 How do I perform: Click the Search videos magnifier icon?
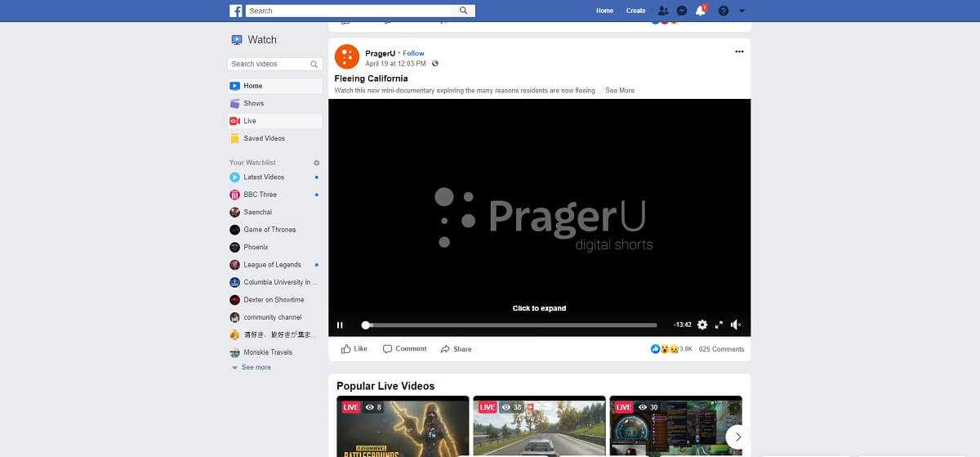314,64
